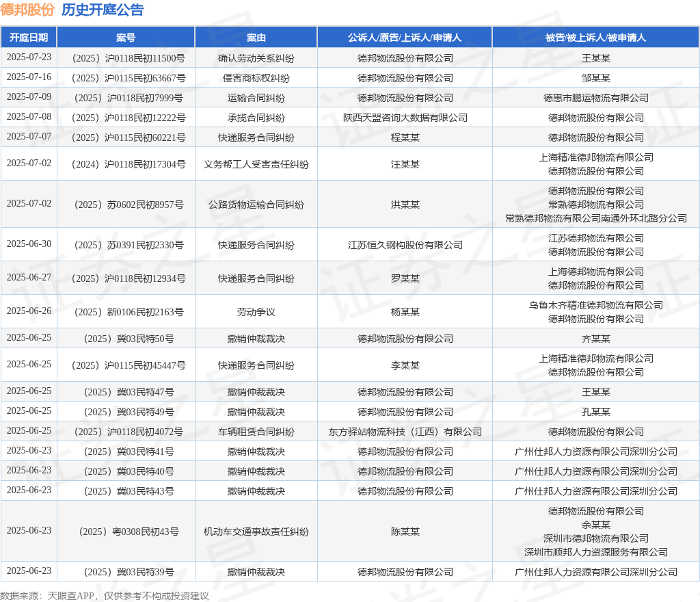Click plaintiff 江苏恒久钢构股份有限公司

coord(405,245)
